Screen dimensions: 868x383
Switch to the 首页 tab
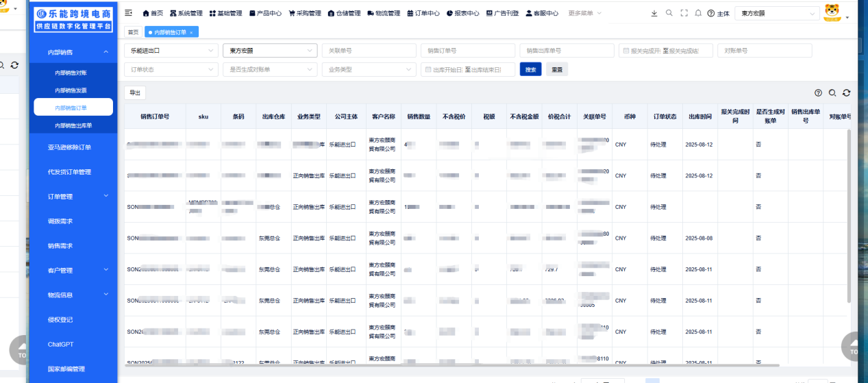click(x=132, y=32)
